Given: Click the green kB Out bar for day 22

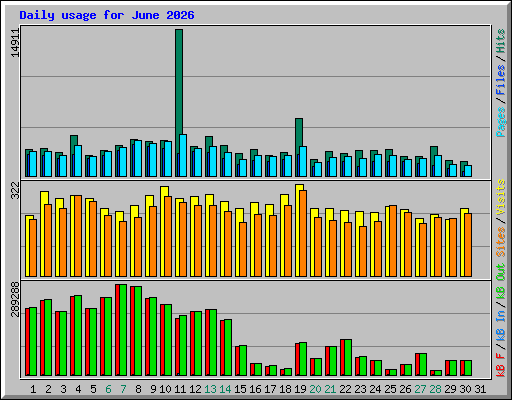Looking at the screenshot, I should 348,357.
